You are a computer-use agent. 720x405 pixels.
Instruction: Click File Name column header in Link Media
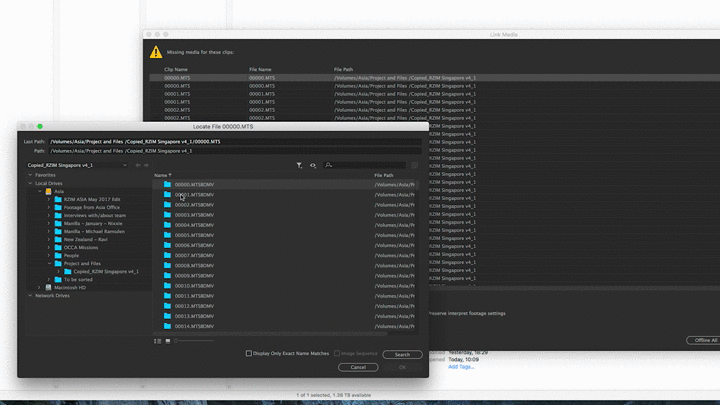pos(260,69)
